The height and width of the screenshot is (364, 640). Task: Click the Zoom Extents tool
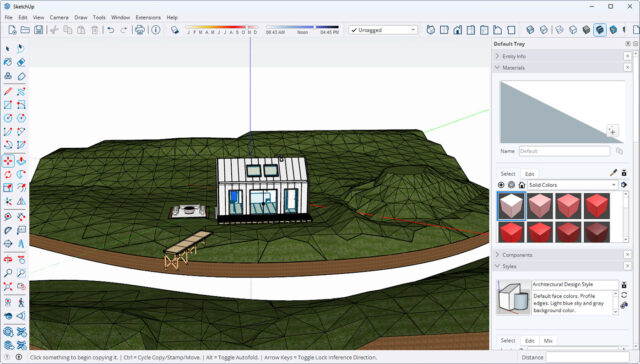(7, 286)
